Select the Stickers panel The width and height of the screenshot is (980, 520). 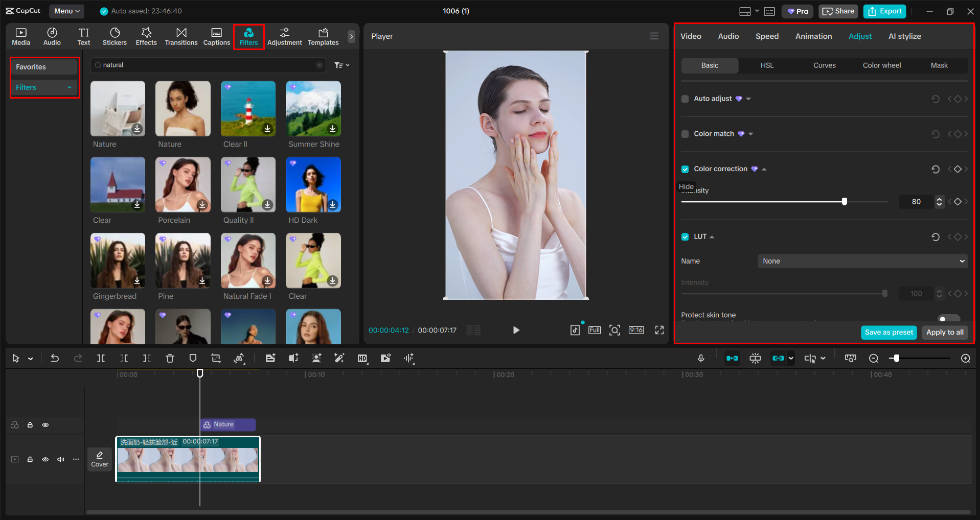click(115, 36)
